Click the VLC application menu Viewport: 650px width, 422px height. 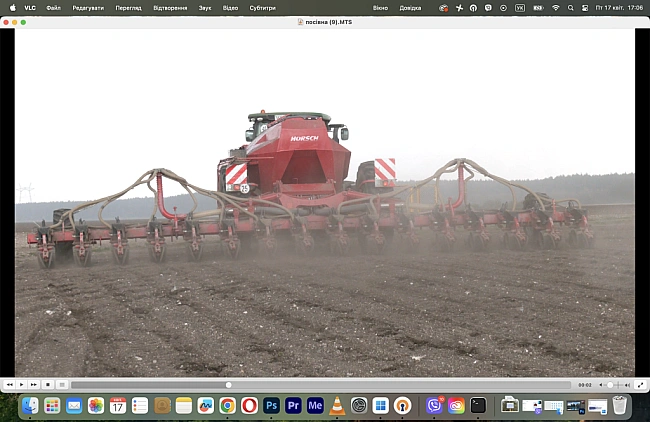(29, 7)
